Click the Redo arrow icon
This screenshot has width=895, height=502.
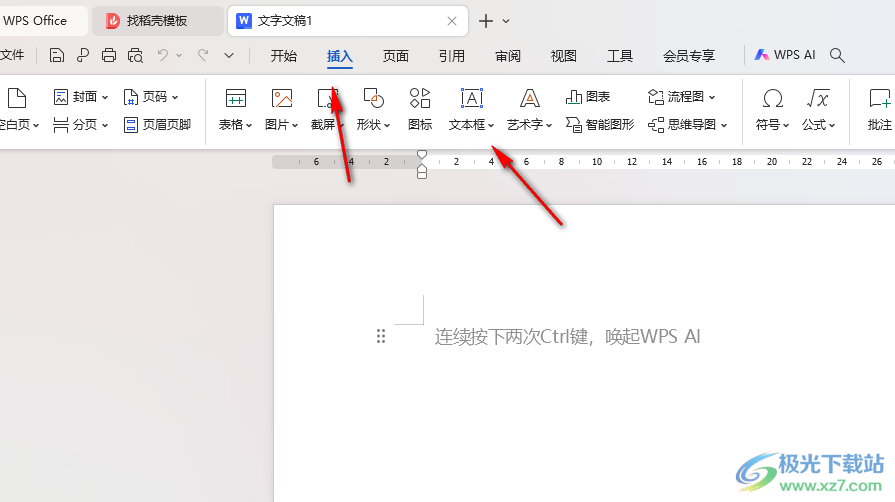tap(203, 55)
